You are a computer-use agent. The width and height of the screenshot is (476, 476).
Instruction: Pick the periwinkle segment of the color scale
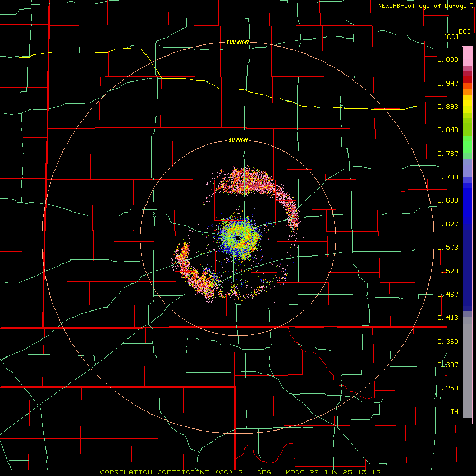tap(467, 168)
